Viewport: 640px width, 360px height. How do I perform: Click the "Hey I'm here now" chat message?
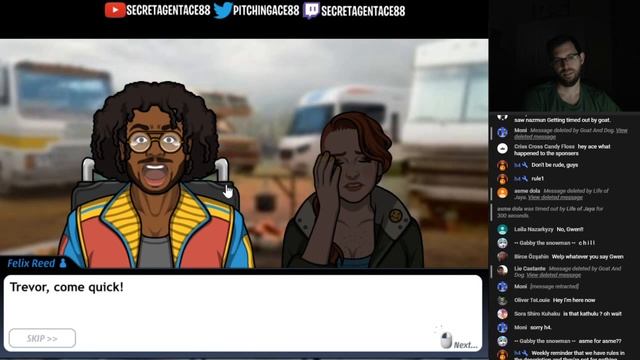574,300
